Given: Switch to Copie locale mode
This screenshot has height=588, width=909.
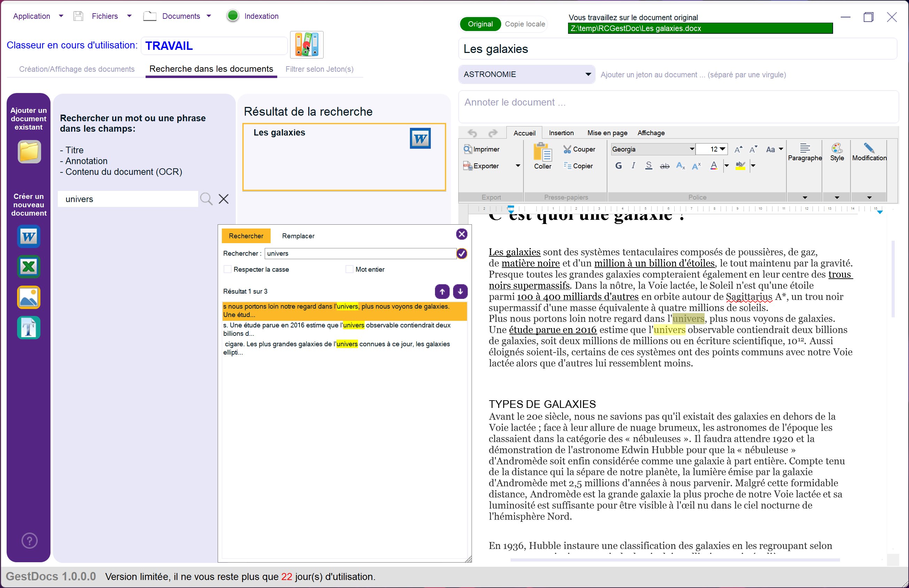Looking at the screenshot, I should (525, 24).
